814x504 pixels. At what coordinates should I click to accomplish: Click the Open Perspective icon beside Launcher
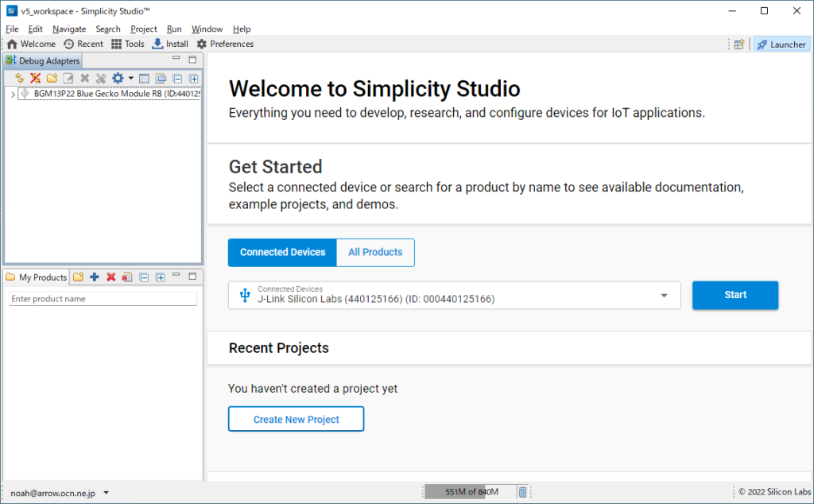pos(739,45)
